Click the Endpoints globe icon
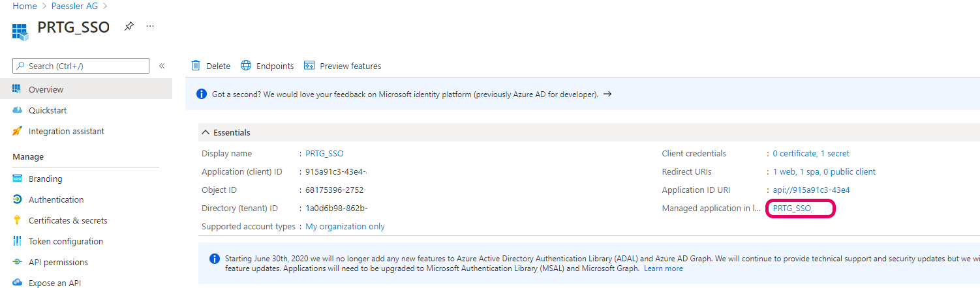 coord(246,65)
